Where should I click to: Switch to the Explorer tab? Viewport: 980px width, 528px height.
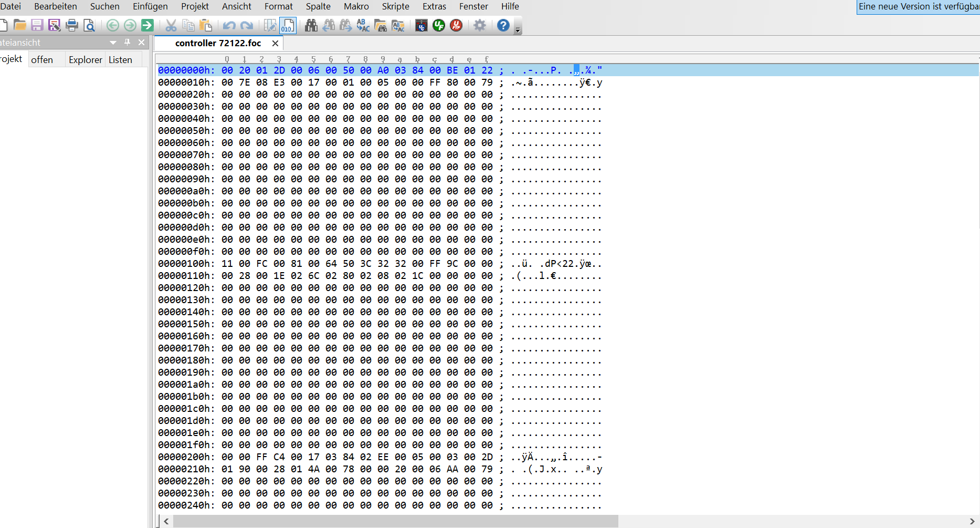[85, 60]
